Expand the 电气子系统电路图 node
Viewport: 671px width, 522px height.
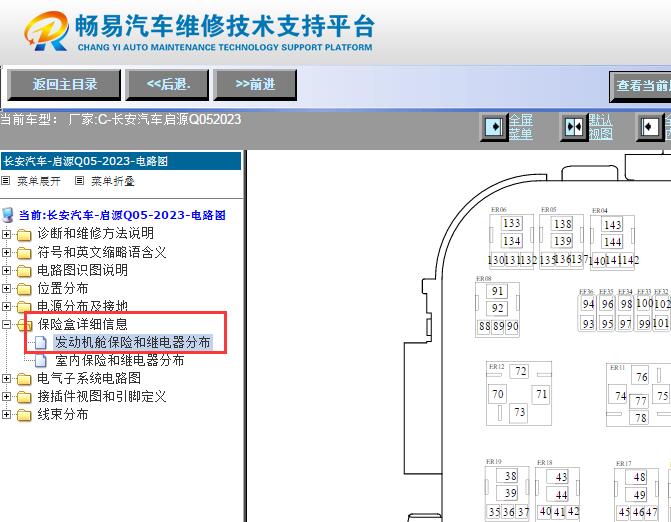pyautogui.click(x=6, y=379)
